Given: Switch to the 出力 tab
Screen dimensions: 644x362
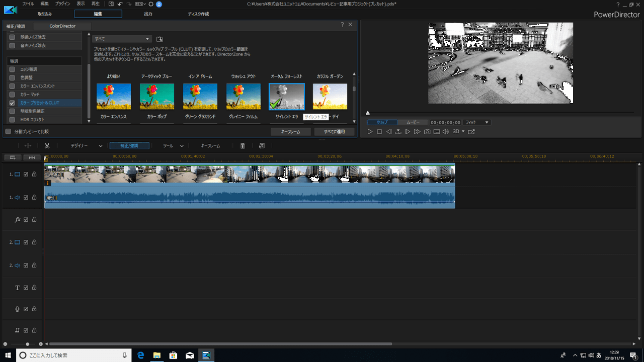Looking at the screenshot, I should [x=148, y=14].
